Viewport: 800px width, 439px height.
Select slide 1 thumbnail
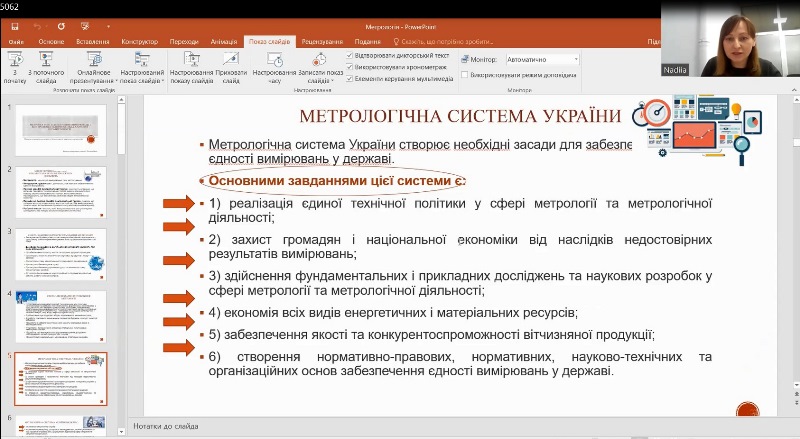pyautogui.click(x=61, y=130)
